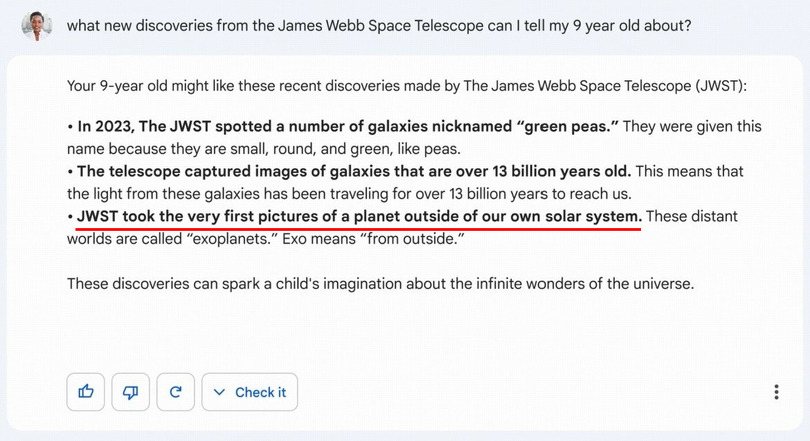The image size is (810, 441).
Task: Click the user profile avatar
Action: tap(37, 25)
